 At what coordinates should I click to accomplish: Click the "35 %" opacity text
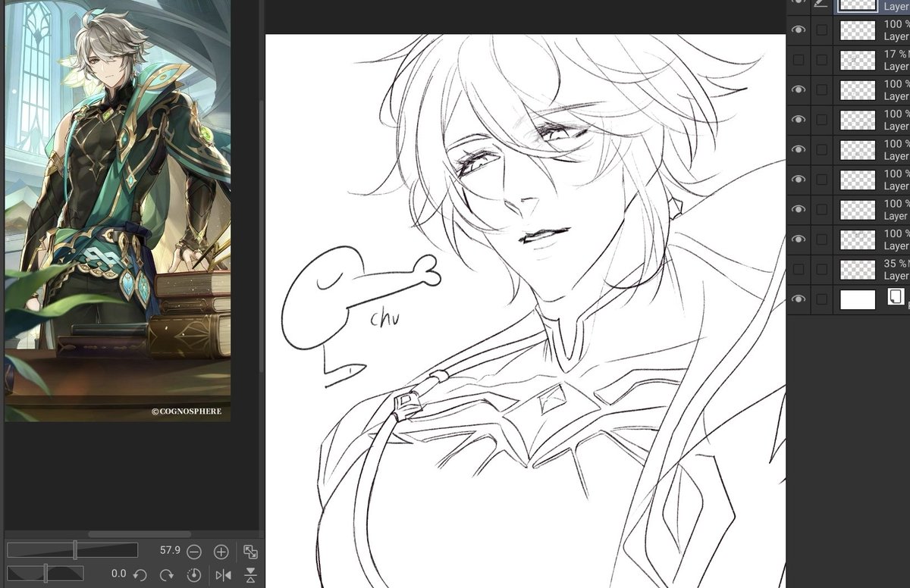click(896, 264)
